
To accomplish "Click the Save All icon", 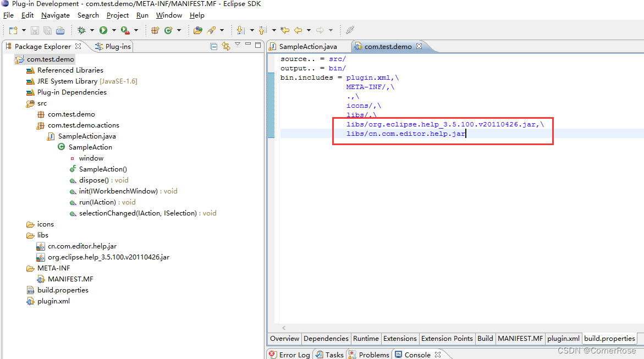I will (x=48, y=30).
